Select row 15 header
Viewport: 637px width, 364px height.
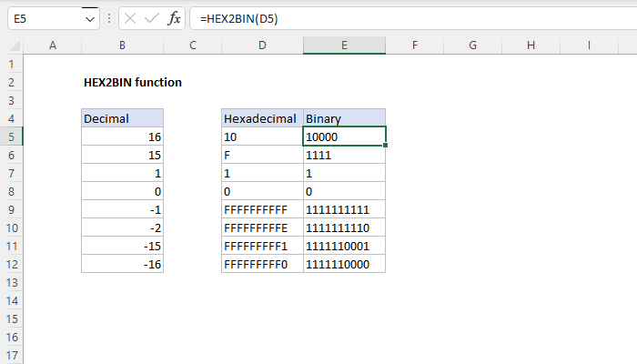[11, 318]
